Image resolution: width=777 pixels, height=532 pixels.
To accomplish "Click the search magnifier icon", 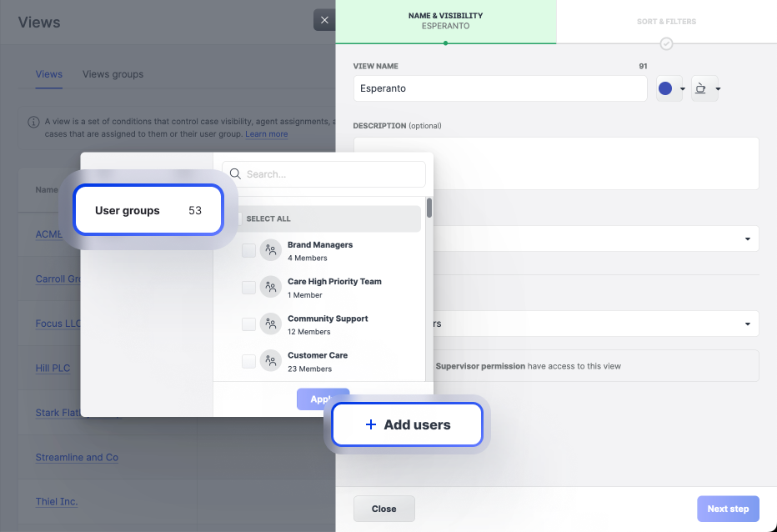I will click(x=236, y=174).
